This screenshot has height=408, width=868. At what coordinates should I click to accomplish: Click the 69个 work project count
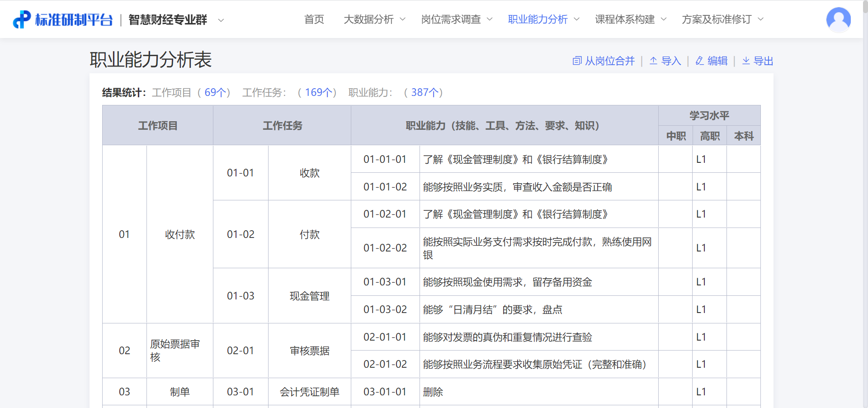coord(215,92)
